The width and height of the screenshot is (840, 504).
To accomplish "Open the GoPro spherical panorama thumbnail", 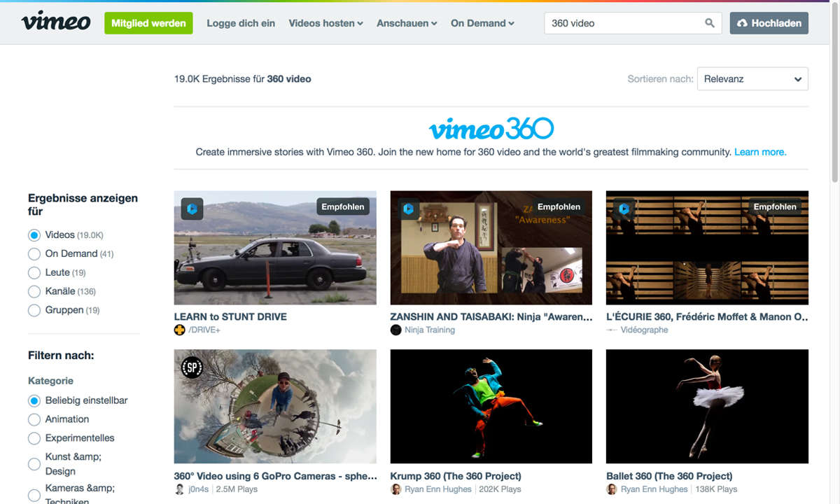I will pyautogui.click(x=275, y=407).
